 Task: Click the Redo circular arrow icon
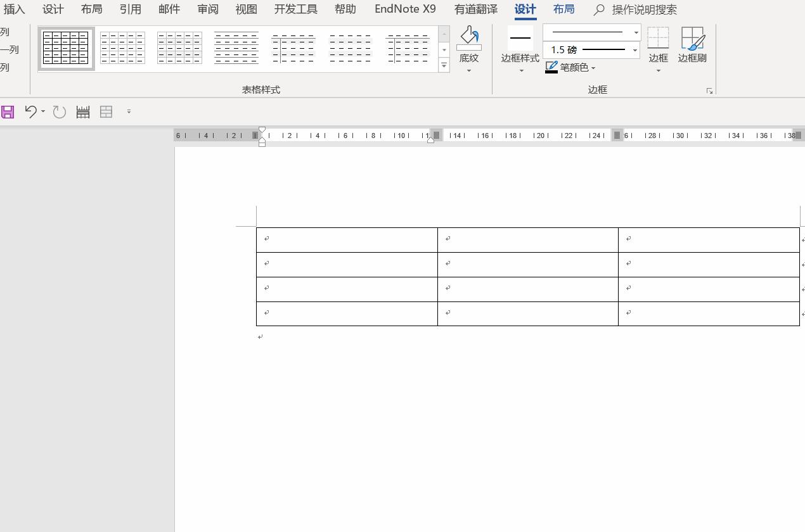(60, 112)
